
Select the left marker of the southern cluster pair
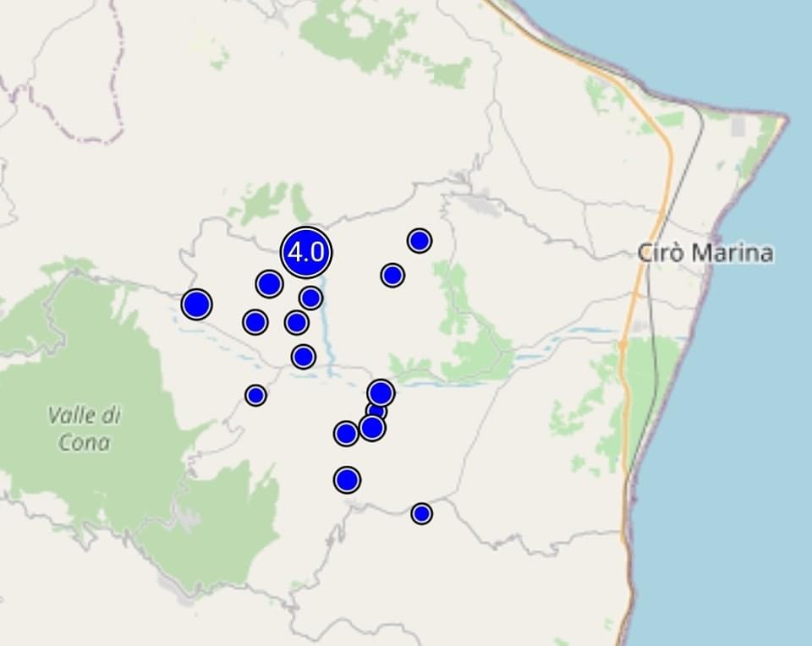click(346, 434)
